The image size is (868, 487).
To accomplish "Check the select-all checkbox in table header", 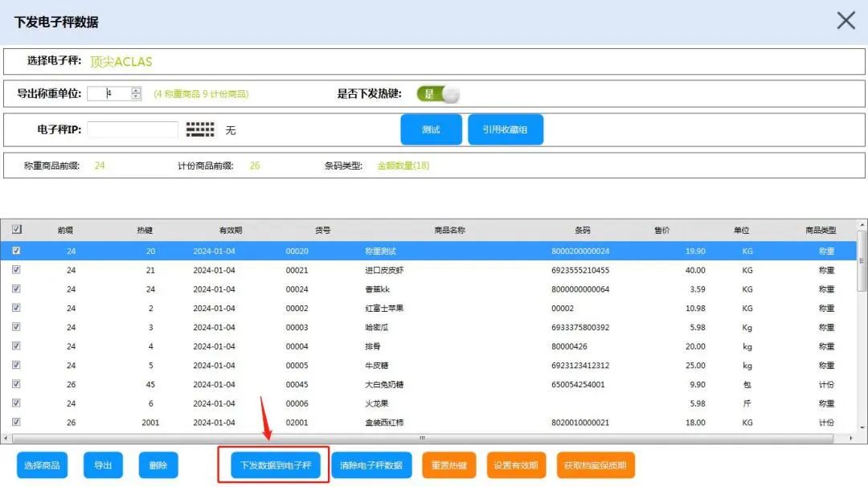I will (x=17, y=230).
